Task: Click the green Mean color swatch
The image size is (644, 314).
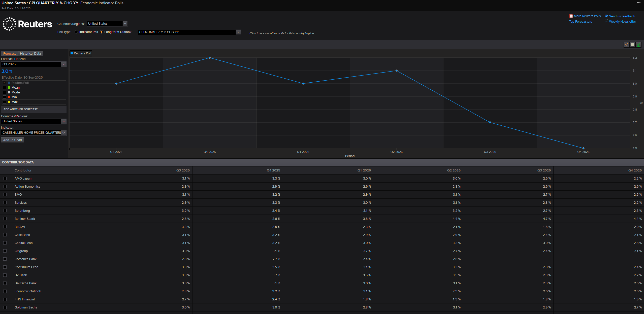Action: 9,88
